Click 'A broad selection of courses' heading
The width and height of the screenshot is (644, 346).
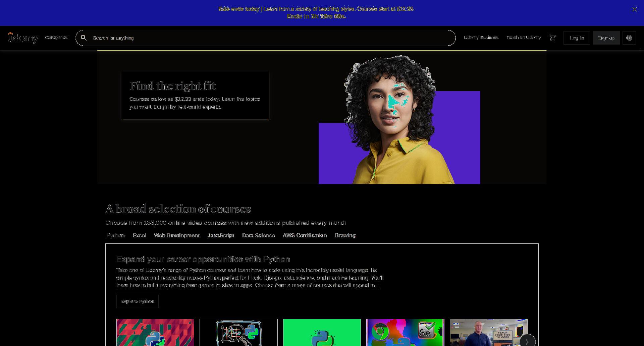click(x=178, y=209)
